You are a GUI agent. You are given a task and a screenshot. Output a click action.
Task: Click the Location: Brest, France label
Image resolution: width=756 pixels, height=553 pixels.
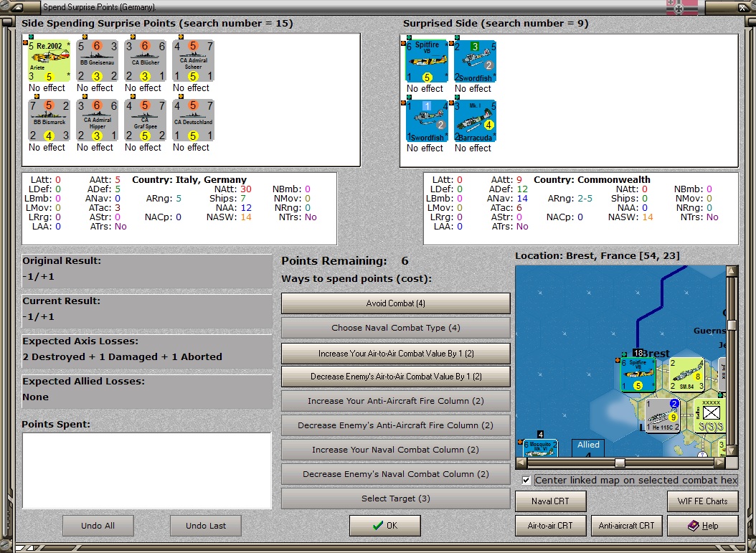point(597,256)
